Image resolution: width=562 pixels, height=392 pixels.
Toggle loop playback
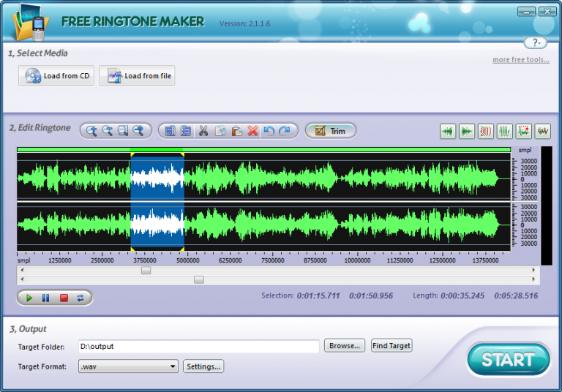[x=80, y=298]
